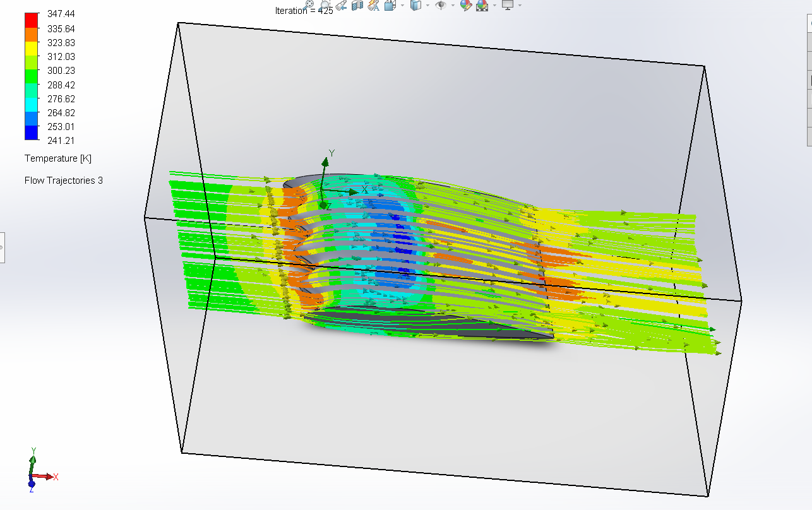Click the dark blue legend segment
Viewport: 812px width, 510px height.
click(31, 133)
